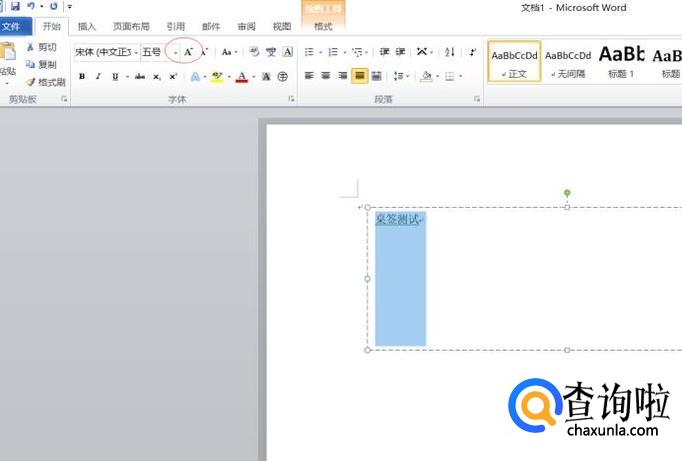Toggle strikethrough formatting
This screenshot has width=682, height=461.
coord(140,77)
